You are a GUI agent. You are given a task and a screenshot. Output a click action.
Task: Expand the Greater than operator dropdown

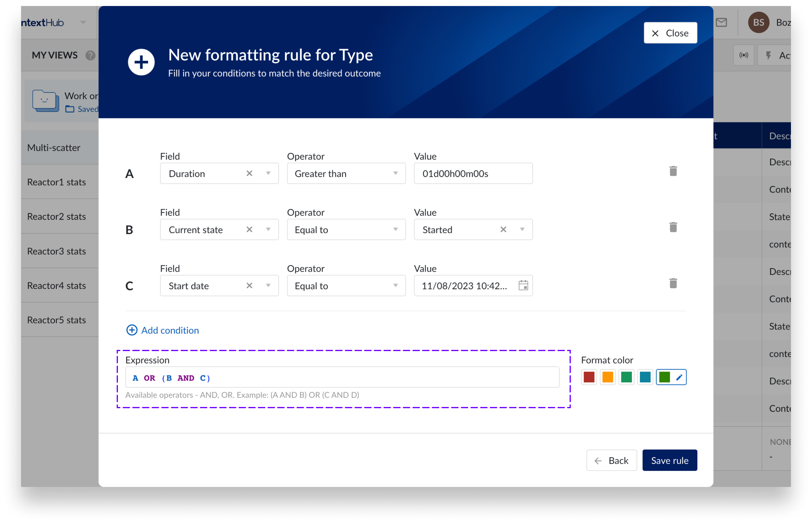pyautogui.click(x=395, y=173)
